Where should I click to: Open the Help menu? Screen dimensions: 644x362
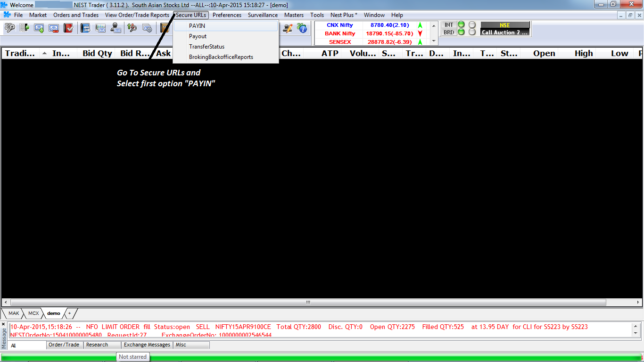pos(397,15)
